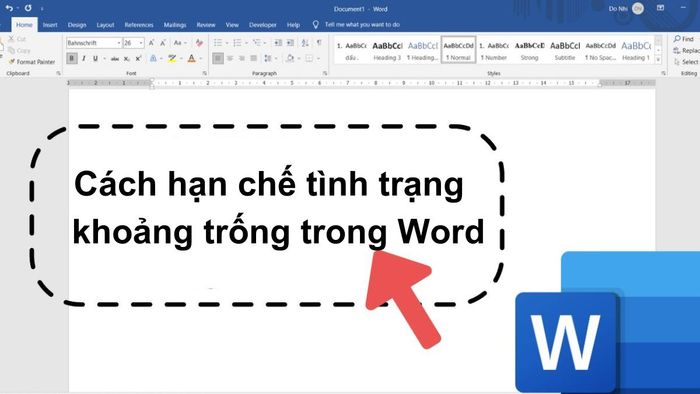Image resolution: width=700 pixels, height=394 pixels.
Task: Click the Find search icon
Action: (677, 39)
